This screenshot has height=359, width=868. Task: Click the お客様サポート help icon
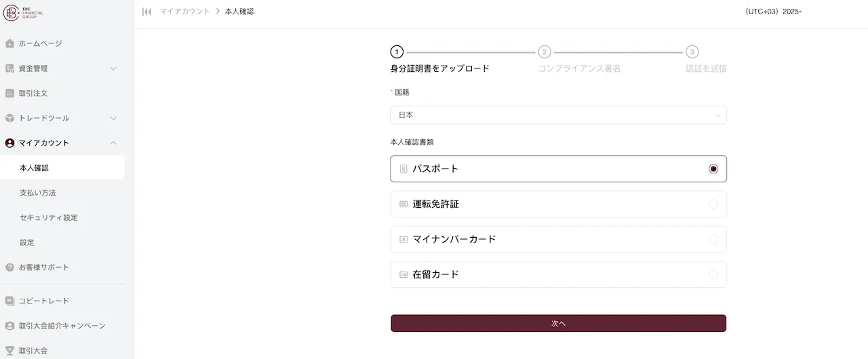pos(9,267)
